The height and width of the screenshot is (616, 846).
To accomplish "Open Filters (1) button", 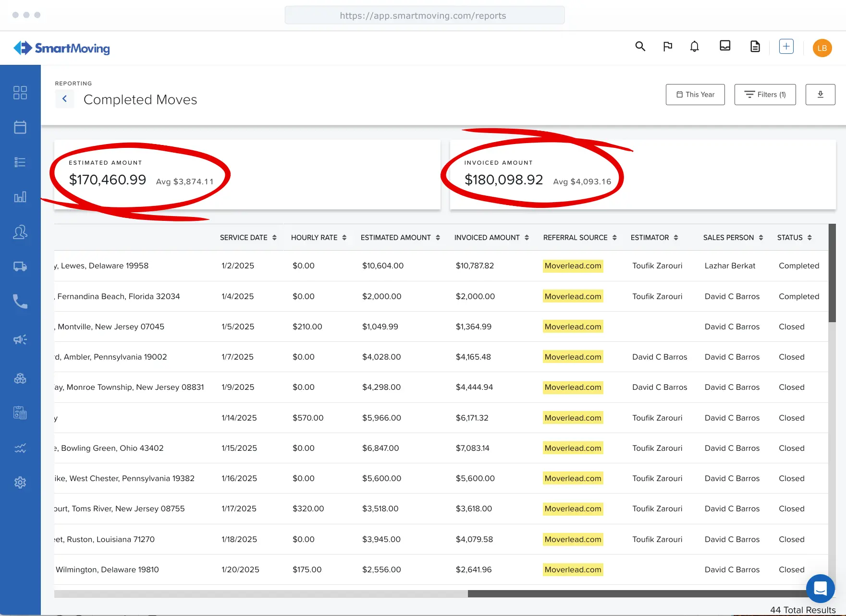I will click(x=765, y=95).
